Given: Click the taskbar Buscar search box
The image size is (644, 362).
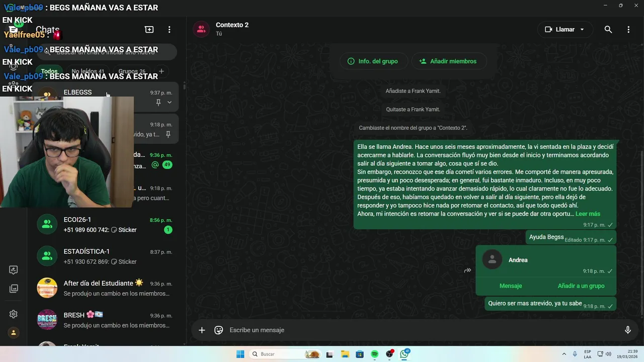Looking at the screenshot, I should click(285, 354).
